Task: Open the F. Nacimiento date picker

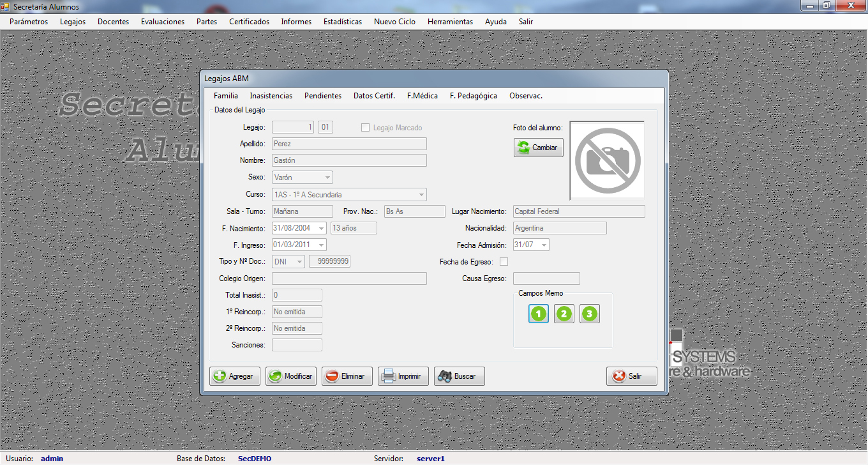Action: click(321, 228)
